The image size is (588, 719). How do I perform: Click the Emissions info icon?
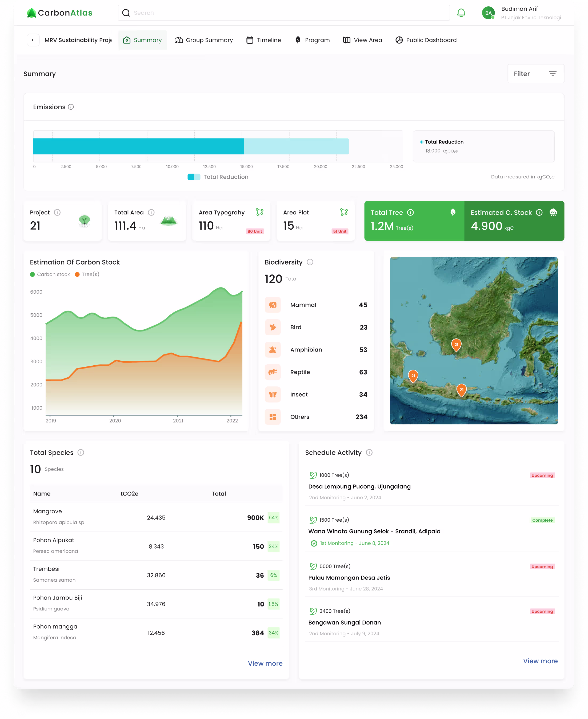(x=71, y=107)
